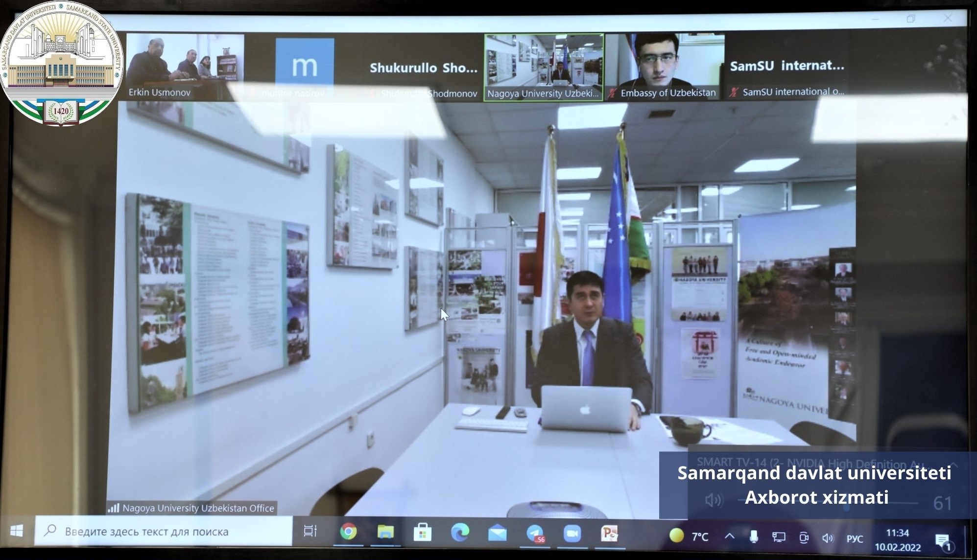
Task: Select Erkin Usmonov participant thumbnail
Action: click(x=185, y=67)
